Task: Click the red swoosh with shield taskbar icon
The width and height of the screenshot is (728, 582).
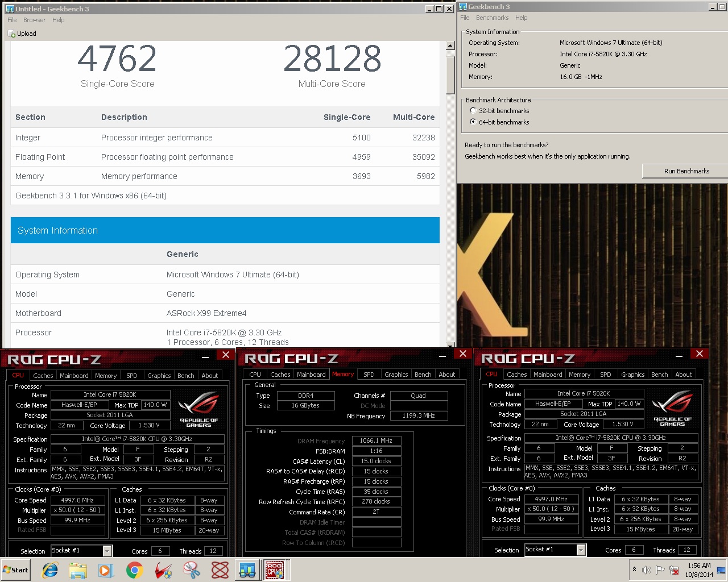Action: tap(163, 569)
